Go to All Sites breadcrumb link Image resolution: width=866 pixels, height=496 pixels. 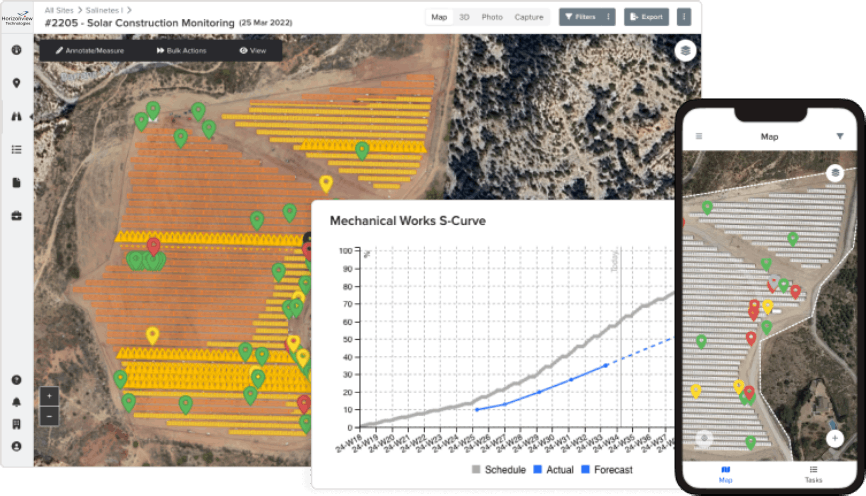(x=61, y=9)
